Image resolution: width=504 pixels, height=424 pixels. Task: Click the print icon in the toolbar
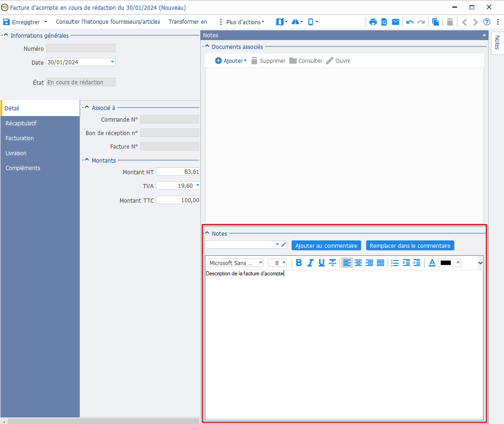[x=373, y=22]
